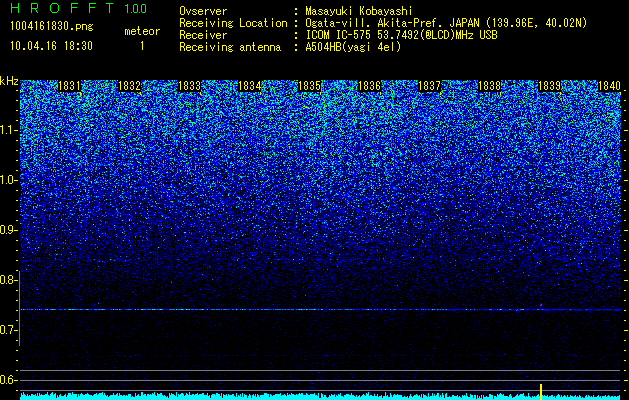Click the 1835 time marker
This screenshot has width=629, height=400.
pyautogui.click(x=310, y=86)
